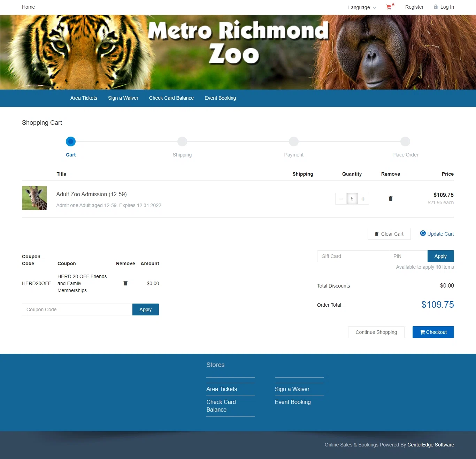The width and height of the screenshot is (476, 459).
Task: Visit CenterEdge Software link in footer
Action: coord(431,445)
